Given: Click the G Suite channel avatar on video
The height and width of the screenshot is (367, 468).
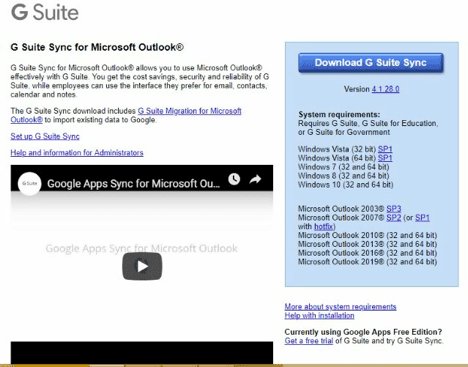Looking at the screenshot, I should 30,183.
